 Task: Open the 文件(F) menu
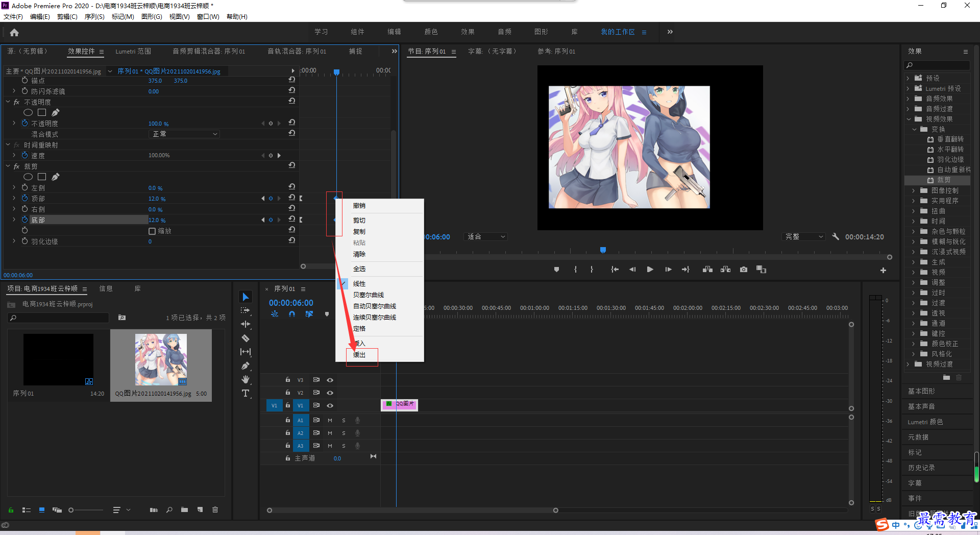coord(13,16)
